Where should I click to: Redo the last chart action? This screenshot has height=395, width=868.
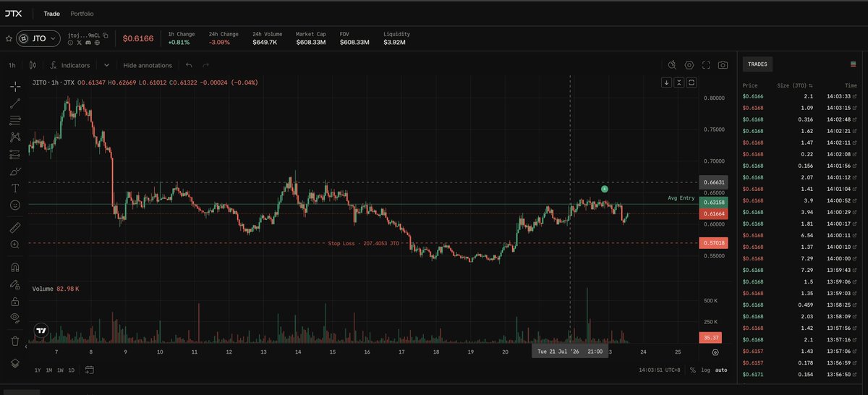(x=206, y=65)
